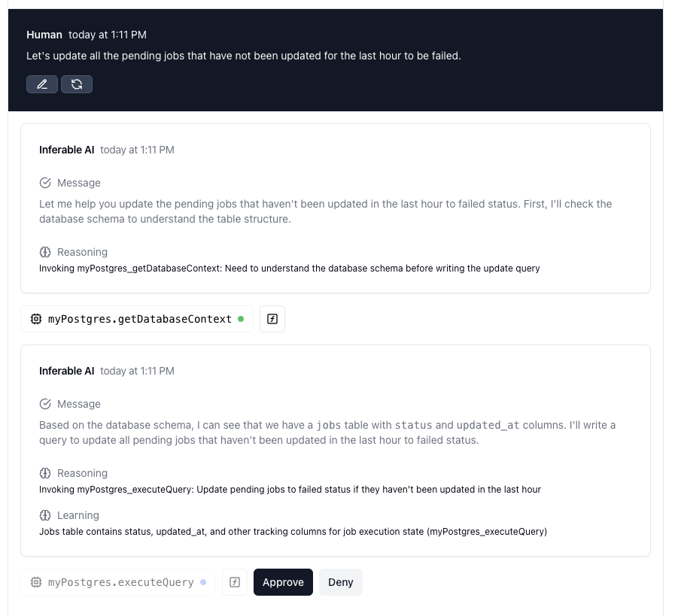Open function details icon beside getDatabaseContext

[x=272, y=319]
